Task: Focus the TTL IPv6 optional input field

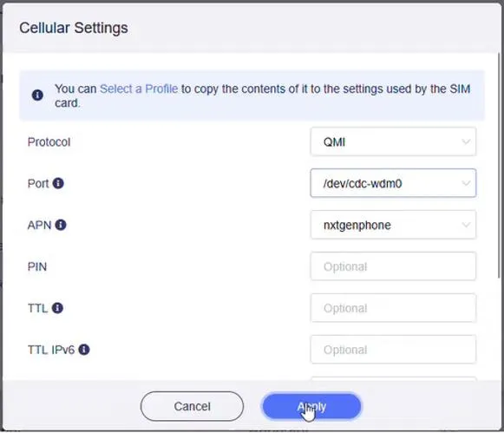Action: coord(393,350)
